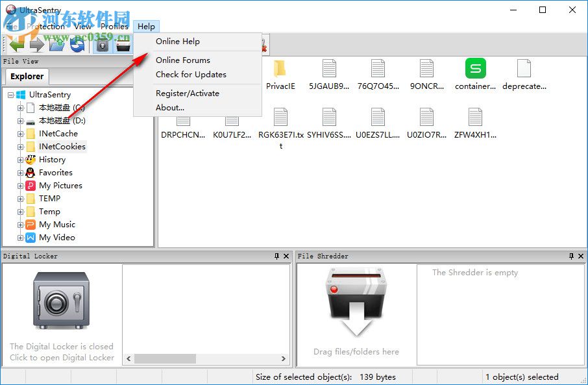Image resolution: width=588 pixels, height=385 pixels.
Task: Click the Digital Locker scrollbar right arrow
Action: click(284, 359)
